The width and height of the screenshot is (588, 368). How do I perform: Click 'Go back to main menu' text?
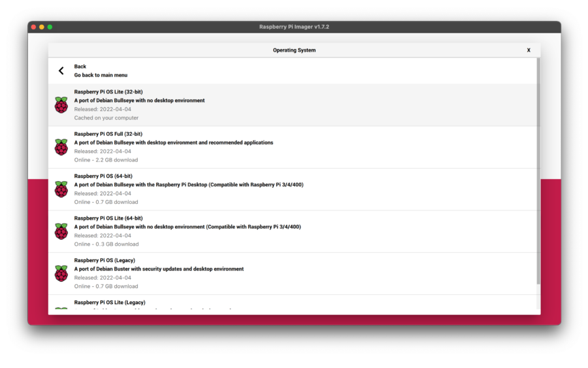pyautogui.click(x=101, y=75)
